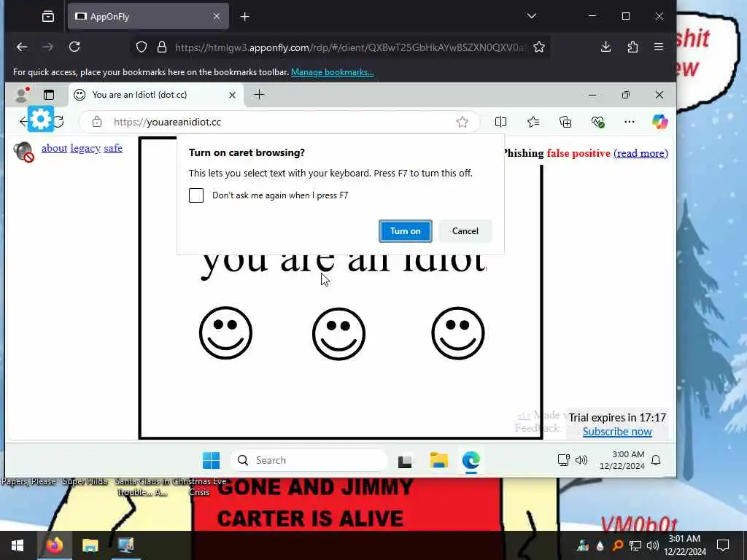Screen dimensions: 747x560
Task: Click the read more link
Action: coord(640,153)
